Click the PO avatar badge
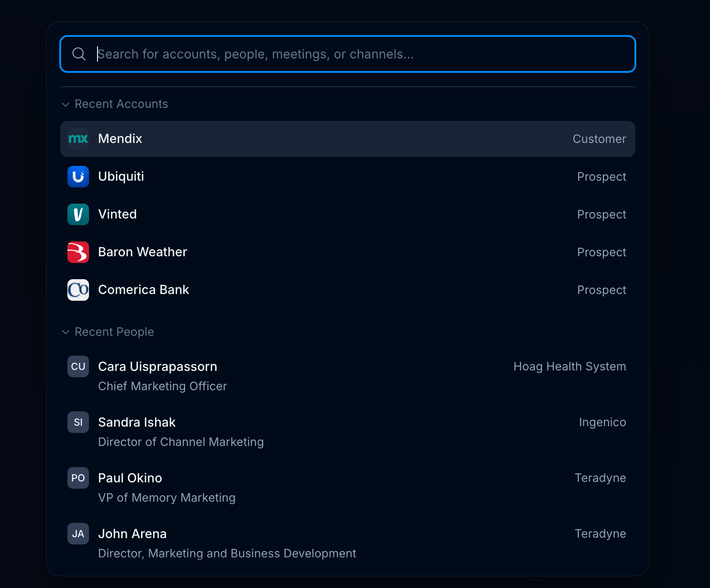 (x=78, y=478)
